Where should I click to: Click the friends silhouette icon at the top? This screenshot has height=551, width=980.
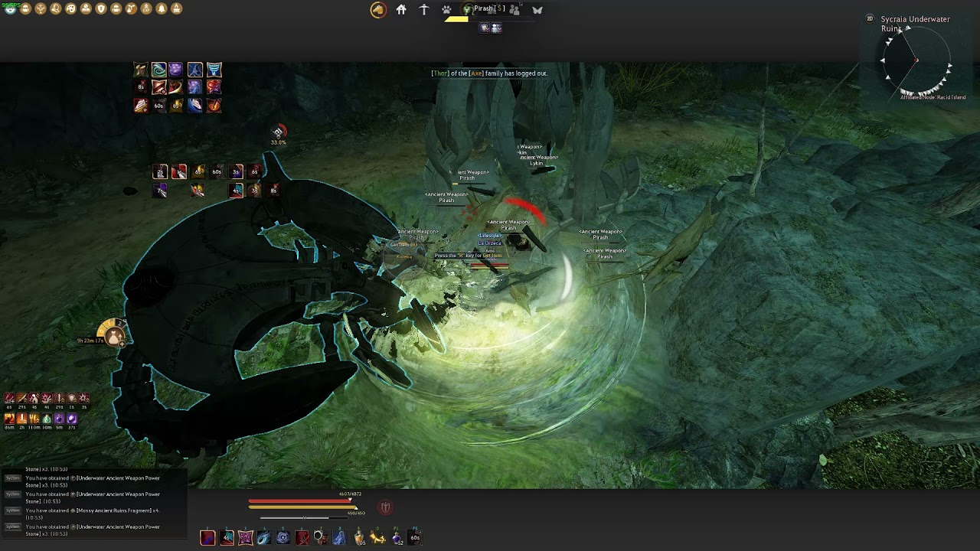coord(514,10)
